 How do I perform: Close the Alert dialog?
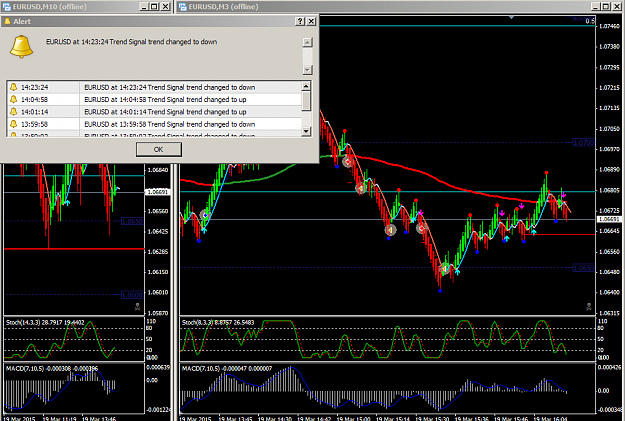[x=311, y=22]
